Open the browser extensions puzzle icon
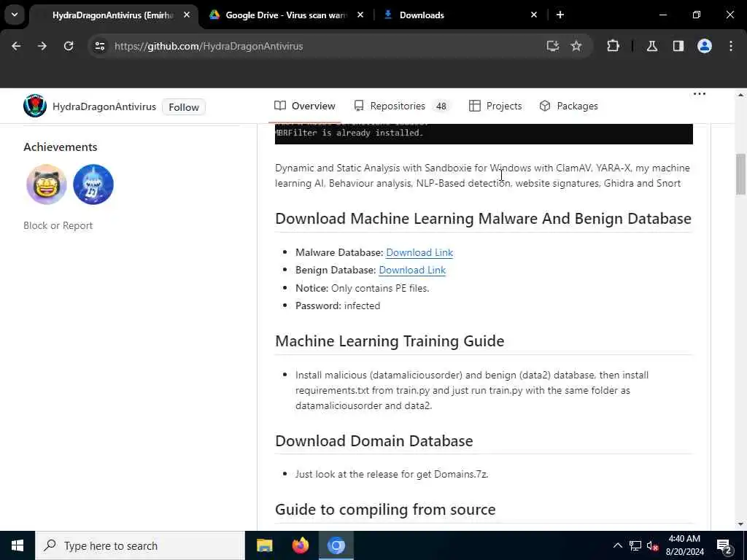Viewport: 747px width, 560px height. coord(613,46)
